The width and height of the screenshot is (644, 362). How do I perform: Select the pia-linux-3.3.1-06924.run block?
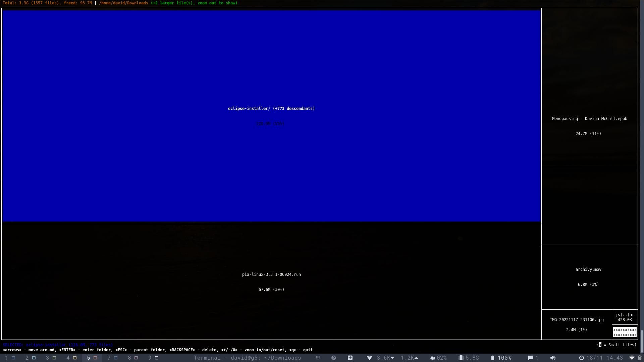tap(271, 282)
